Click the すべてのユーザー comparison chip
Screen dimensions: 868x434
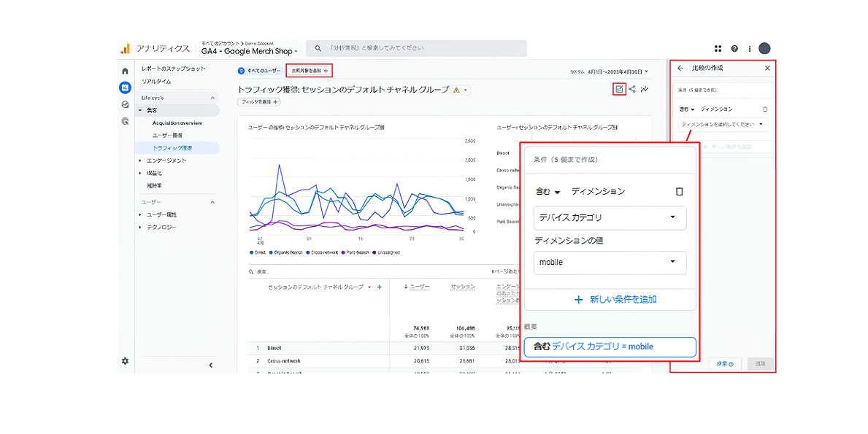259,71
